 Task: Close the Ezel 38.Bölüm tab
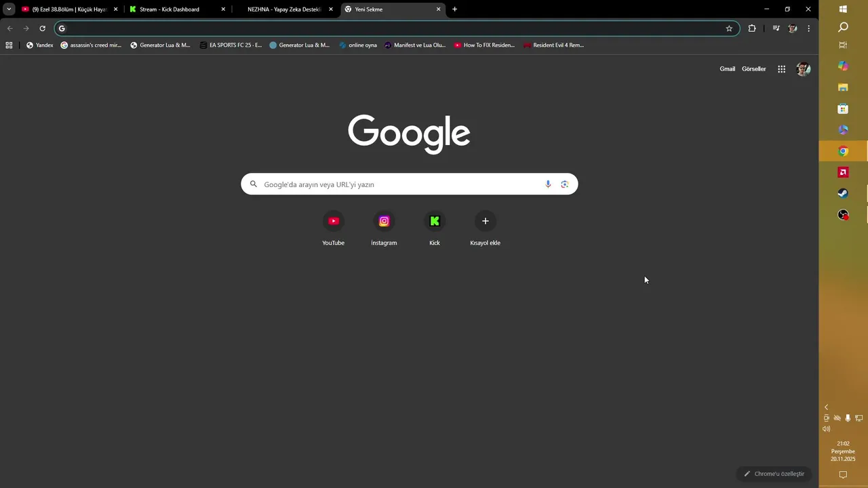click(x=115, y=9)
